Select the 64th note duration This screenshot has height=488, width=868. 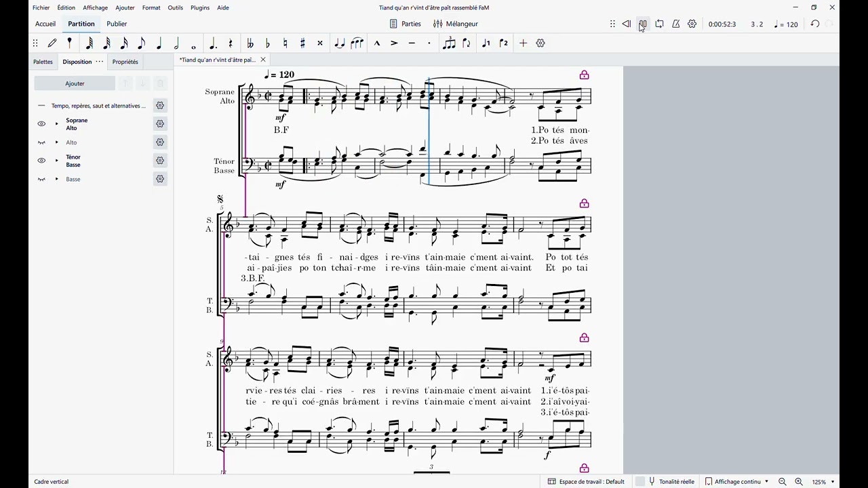pos(90,43)
